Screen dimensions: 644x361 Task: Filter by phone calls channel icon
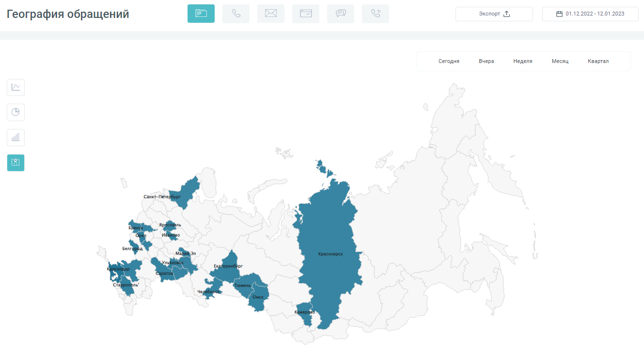click(x=236, y=14)
